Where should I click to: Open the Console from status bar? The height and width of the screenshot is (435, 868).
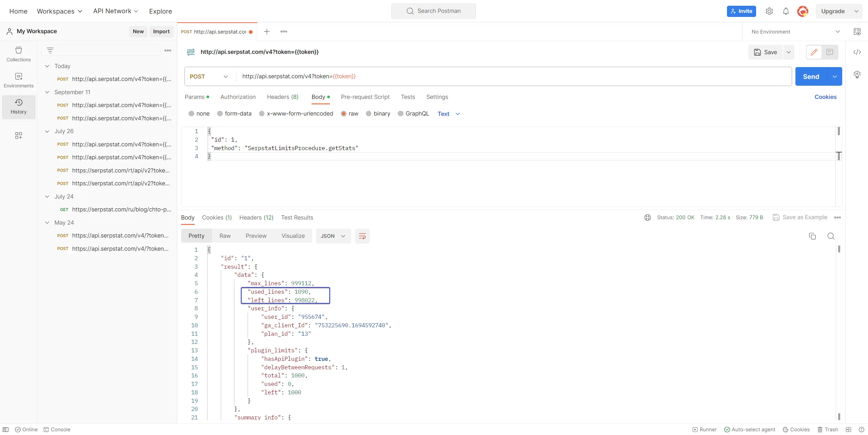point(57,430)
